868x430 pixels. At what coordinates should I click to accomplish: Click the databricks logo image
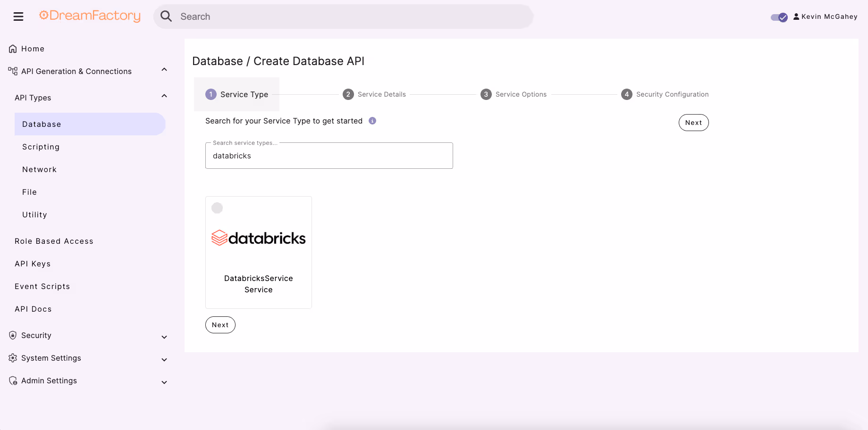point(258,238)
